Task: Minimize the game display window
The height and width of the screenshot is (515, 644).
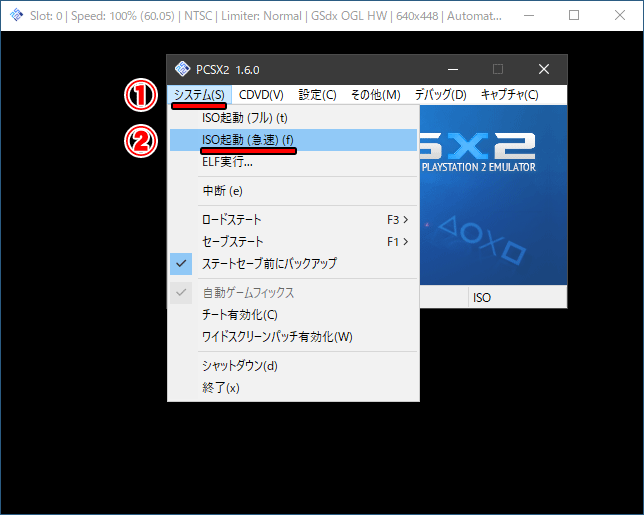Action: click(x=529, y=16)
